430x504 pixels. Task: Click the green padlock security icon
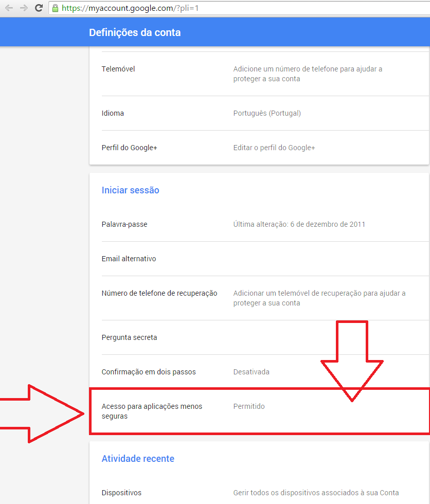coord(56,8)
